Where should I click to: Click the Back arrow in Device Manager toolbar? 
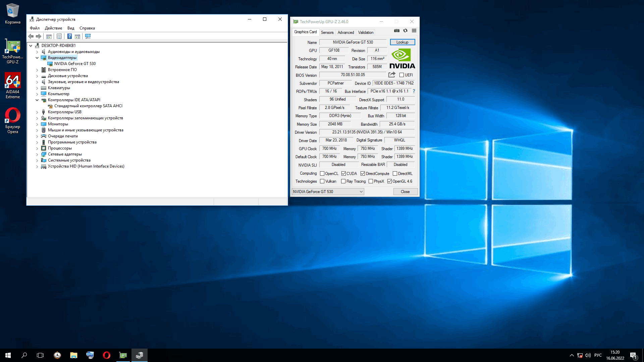pyautogui.click(x=31, y=36)
